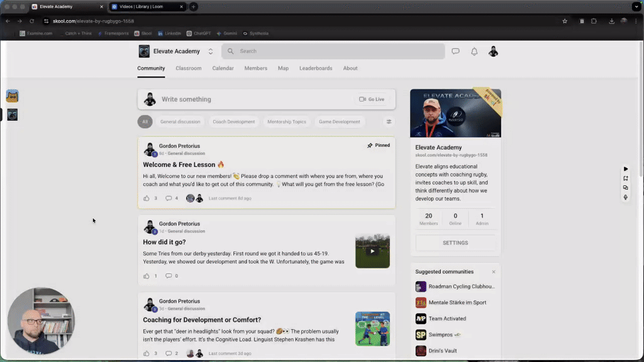Open the Skool bookmark
This screenshot has height=362, width=644.
click(143, 33)
